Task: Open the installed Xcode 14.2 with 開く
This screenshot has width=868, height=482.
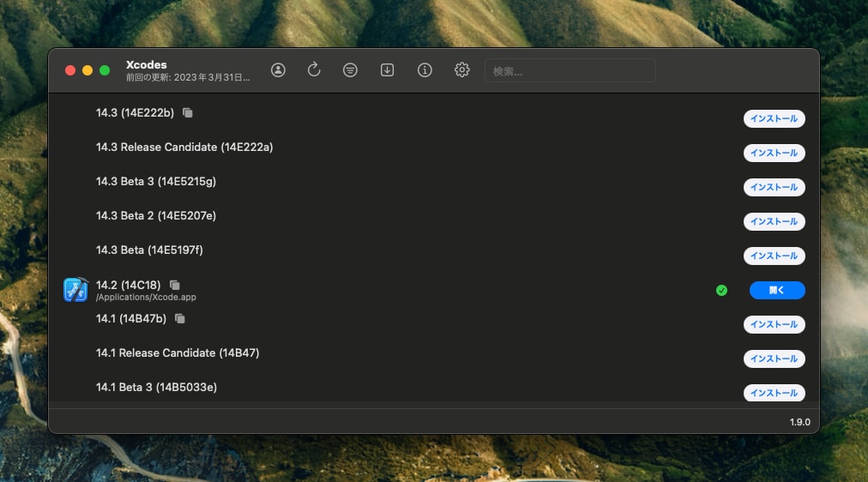Action: (777, 290)
